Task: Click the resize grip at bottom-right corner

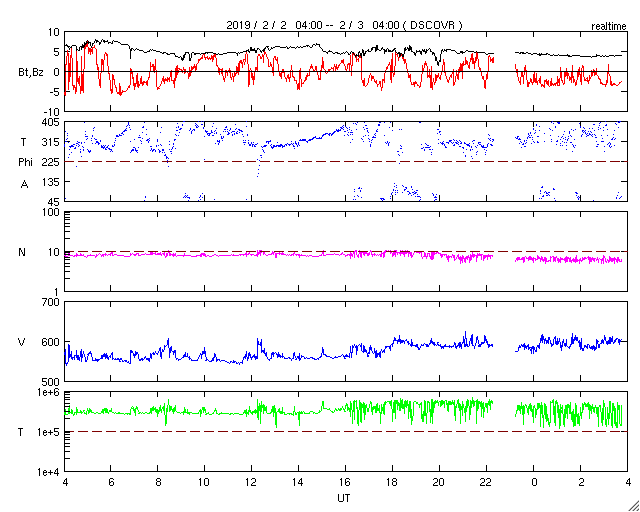Action: point(633,506)
